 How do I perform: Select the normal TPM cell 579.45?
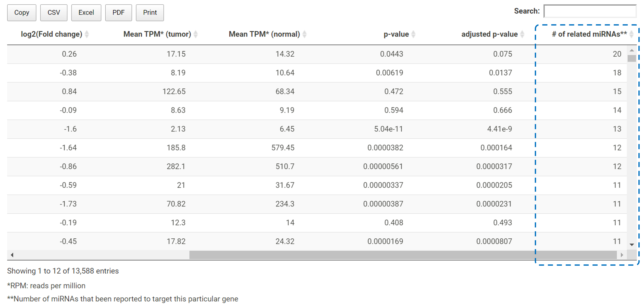[283, 148]
